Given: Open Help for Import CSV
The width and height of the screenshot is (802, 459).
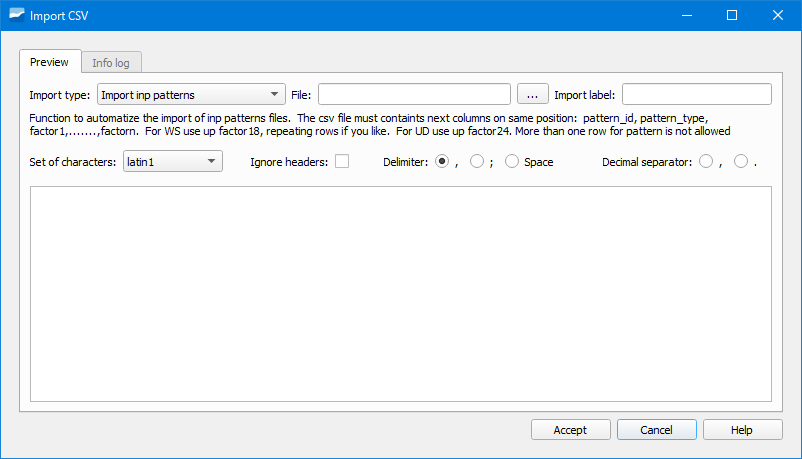Looking at the screenshot, I should (x=742, y=430).
